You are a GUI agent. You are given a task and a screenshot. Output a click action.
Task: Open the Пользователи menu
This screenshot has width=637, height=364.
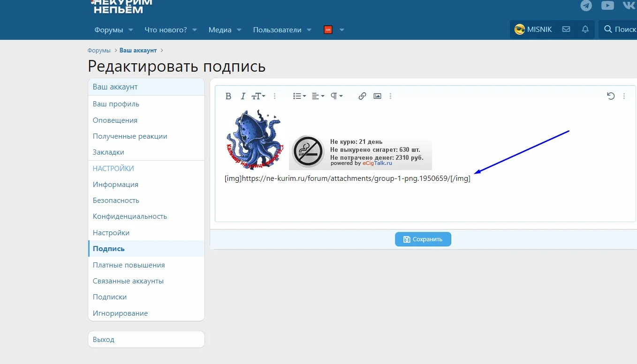click(281, 30)
